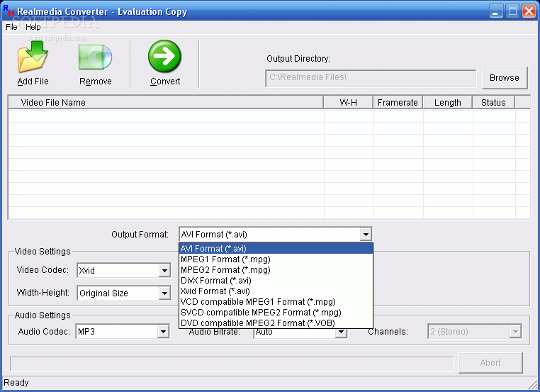The width and height of the screenshot is (540, 392).
Task: Open the Help menu
Action: [33, 27]
